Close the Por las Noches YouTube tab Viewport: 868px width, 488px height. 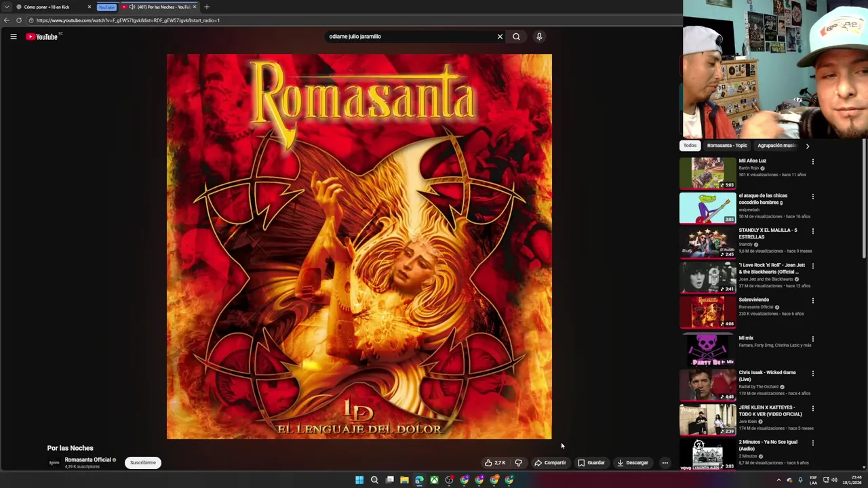195,7
